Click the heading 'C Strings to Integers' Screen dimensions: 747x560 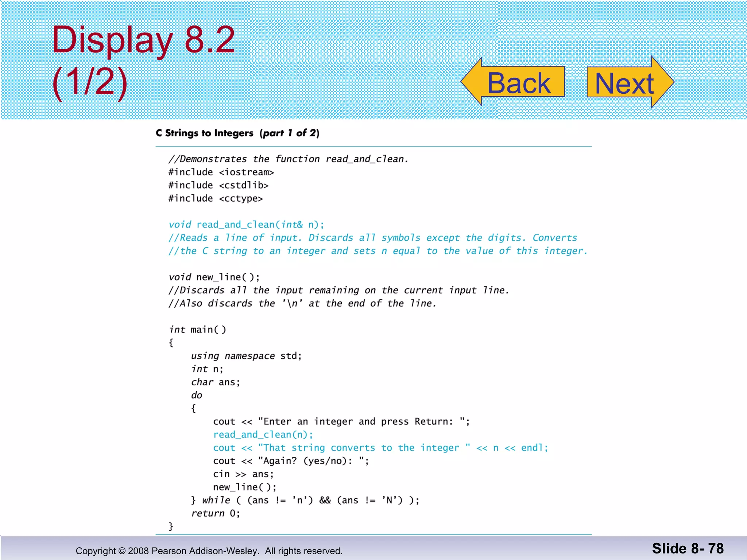pyautogui.click(x=204, y=133)
